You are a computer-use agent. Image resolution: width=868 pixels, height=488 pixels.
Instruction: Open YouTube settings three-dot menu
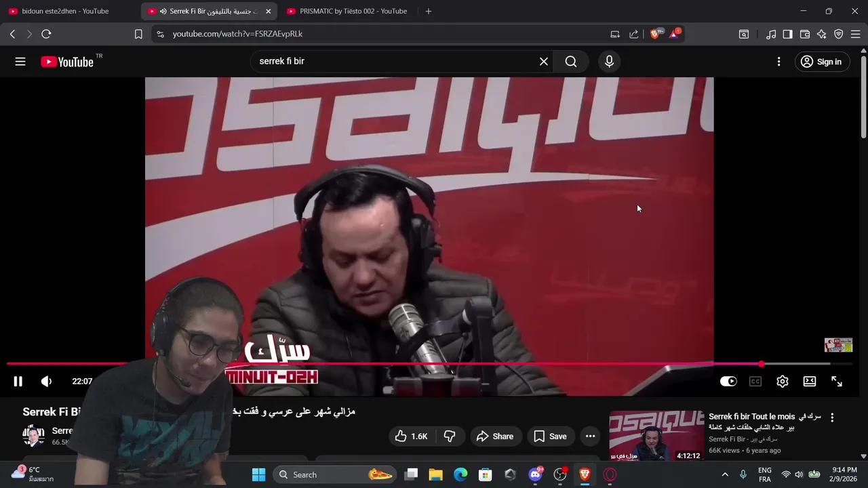coord(778,62)
